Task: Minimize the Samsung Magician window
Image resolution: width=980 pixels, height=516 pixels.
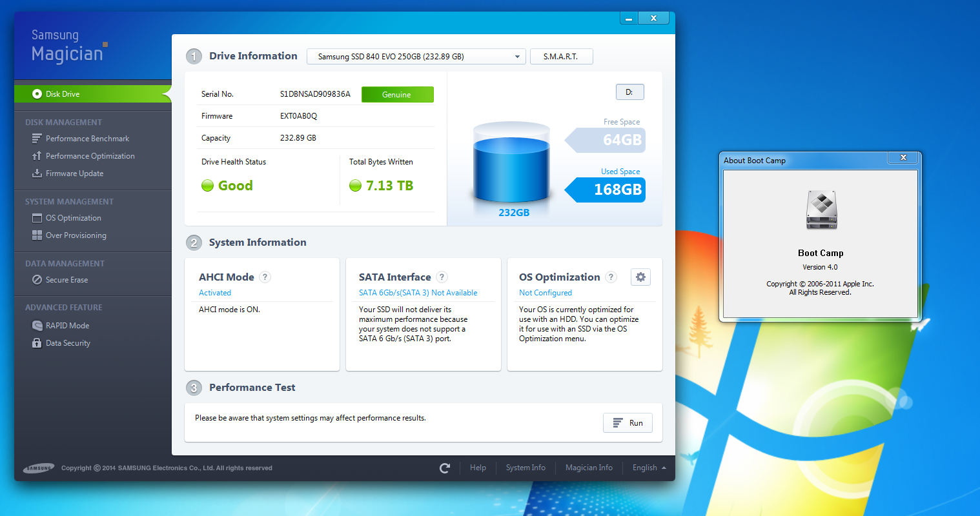Action: [x=629, y=18]
